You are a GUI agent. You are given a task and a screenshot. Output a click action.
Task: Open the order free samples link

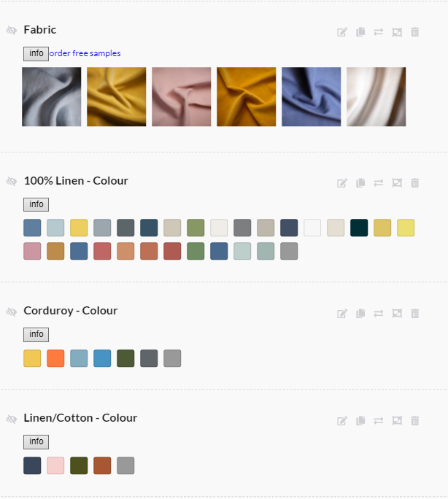[x=85, y=53]
